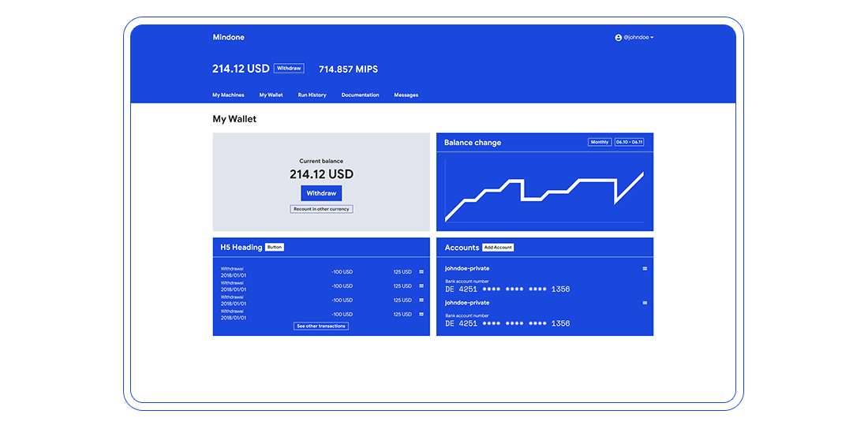Open the Run History tab
The width and height of the screenshot is (868, 429).
(x=312, y=95)
